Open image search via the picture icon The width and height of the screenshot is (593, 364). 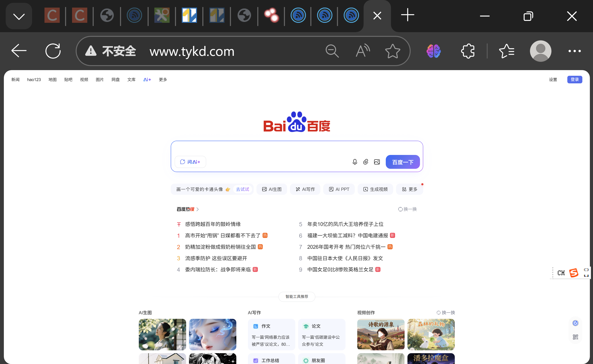377,162
